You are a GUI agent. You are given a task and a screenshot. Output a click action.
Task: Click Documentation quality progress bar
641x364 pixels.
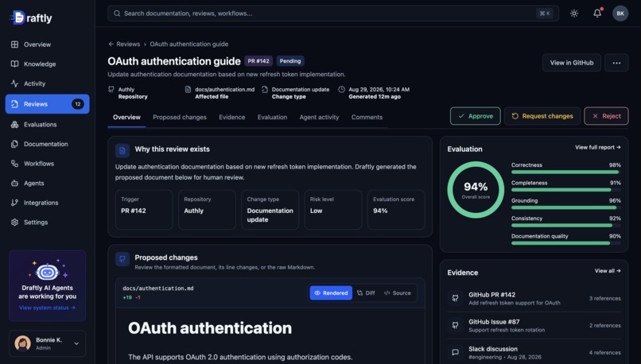565,243
